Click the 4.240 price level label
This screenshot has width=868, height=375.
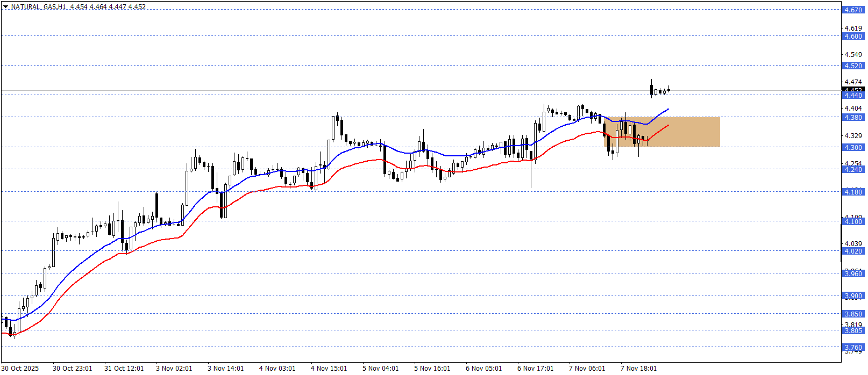coord(853,170)
